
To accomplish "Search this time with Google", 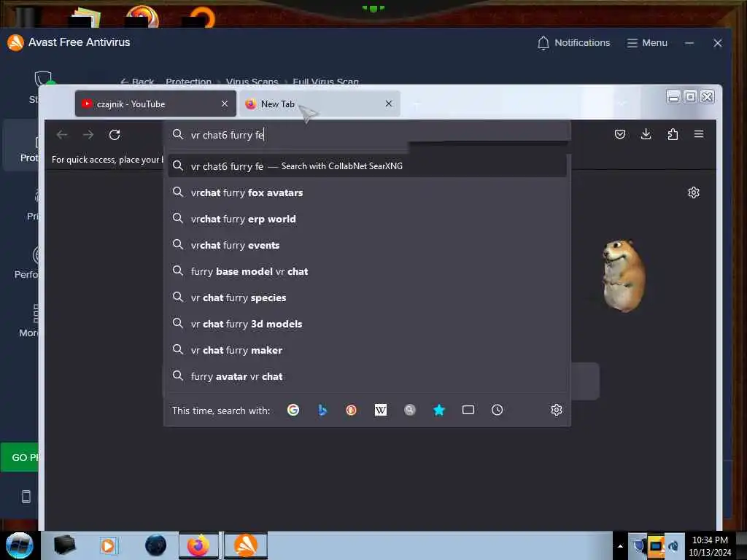I will tap(293, 410).
